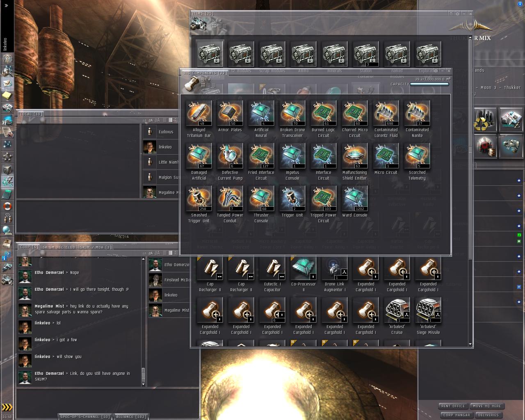The height and width of the screenshot is (420, 525).
Task: Open the 'scrap modules' container in Items
Action: coord(272,57)
